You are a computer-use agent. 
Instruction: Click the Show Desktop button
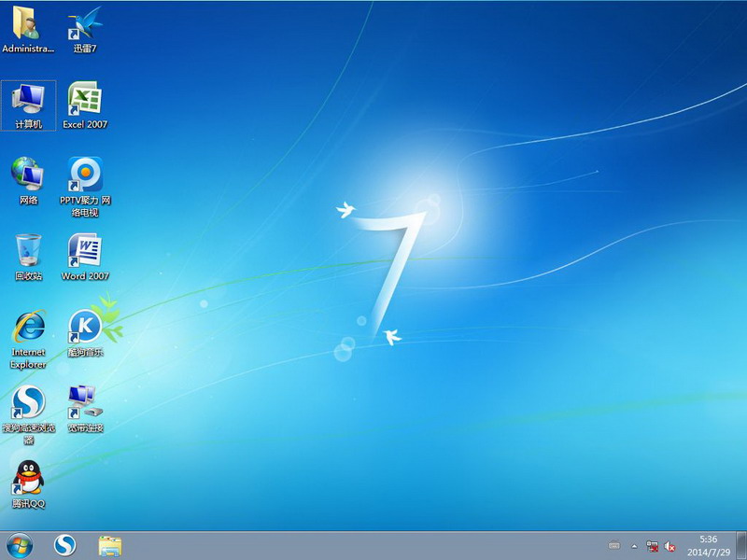[x=741, y=546]
